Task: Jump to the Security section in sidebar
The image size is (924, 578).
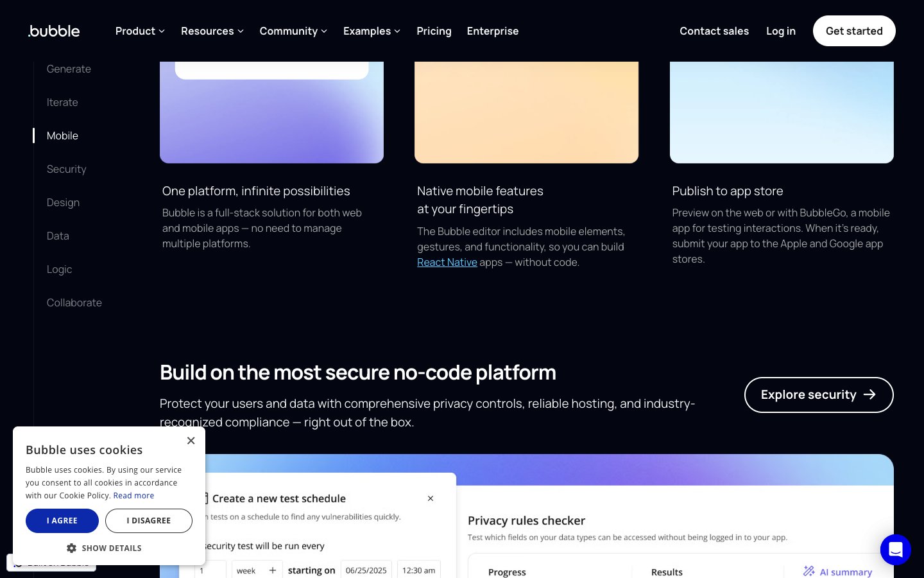Action: pyautogui.click(x=66, y=169)
